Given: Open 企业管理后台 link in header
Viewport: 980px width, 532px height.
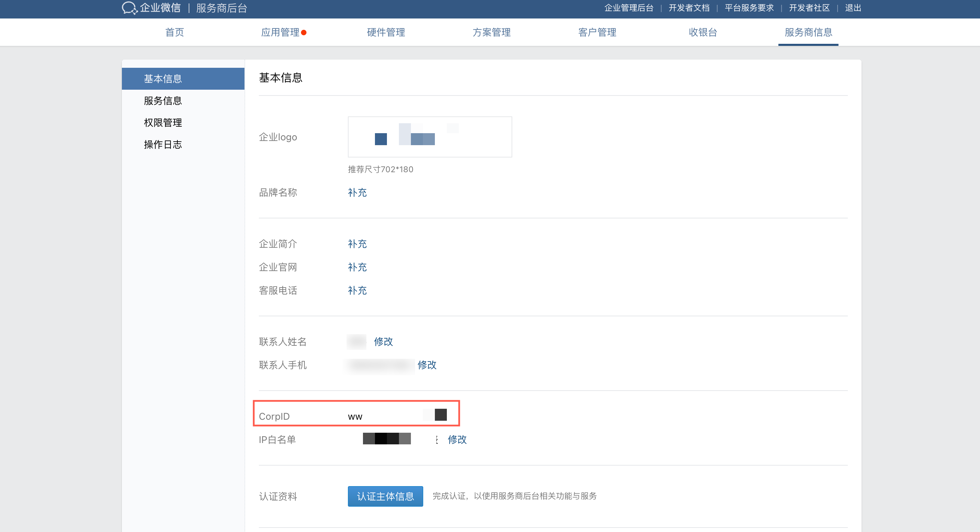Looking at the screenshot, I should tap(628, 8).
